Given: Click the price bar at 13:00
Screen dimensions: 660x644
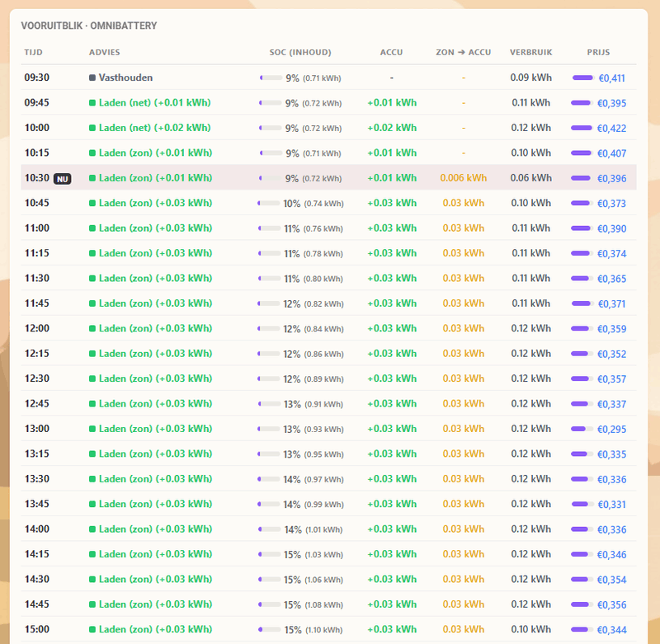Looking at the screenshot, I should [582, 429].
